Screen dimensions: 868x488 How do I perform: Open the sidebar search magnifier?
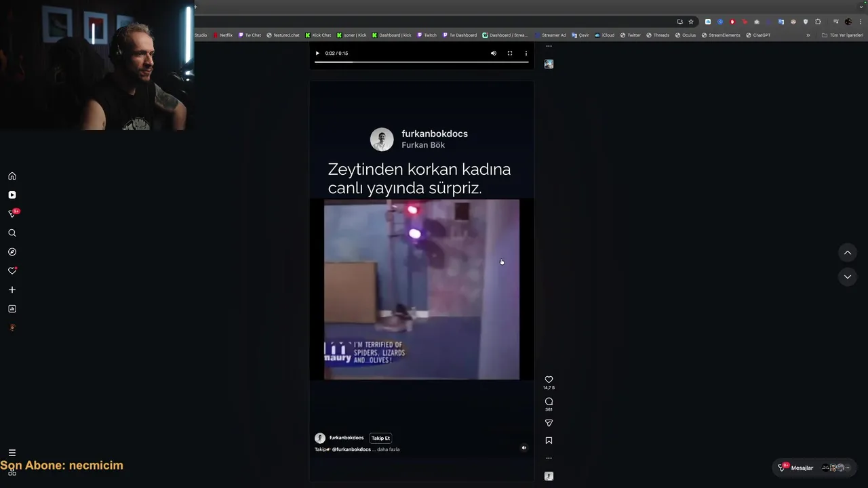(x=12, y=233)
